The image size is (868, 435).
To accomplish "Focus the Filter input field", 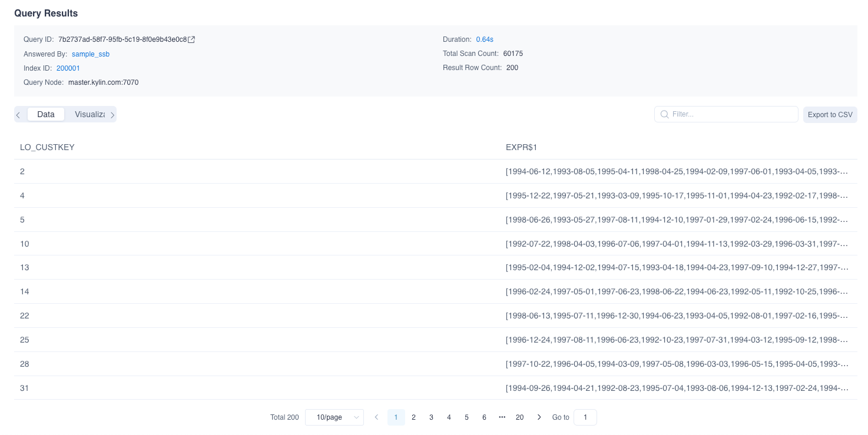I will click(x=730, y=114).
